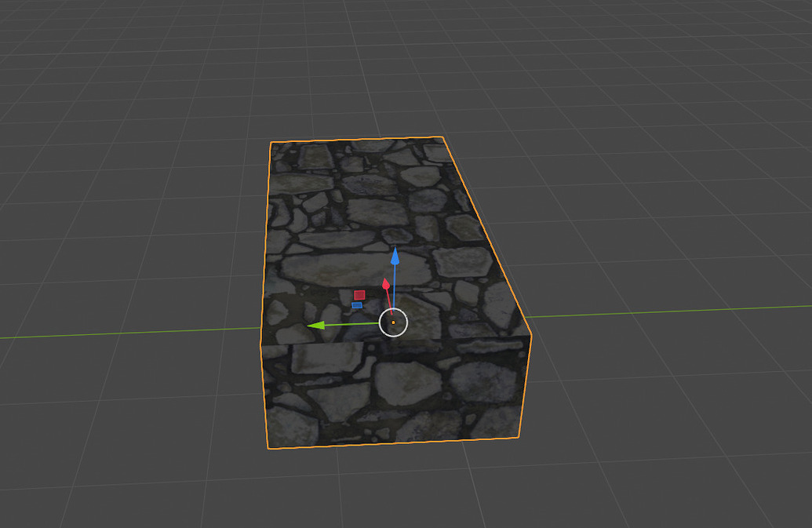Screen dimensions: 812x528
Task: Click the front face of the stone block
Action: [x=353, y=392]
